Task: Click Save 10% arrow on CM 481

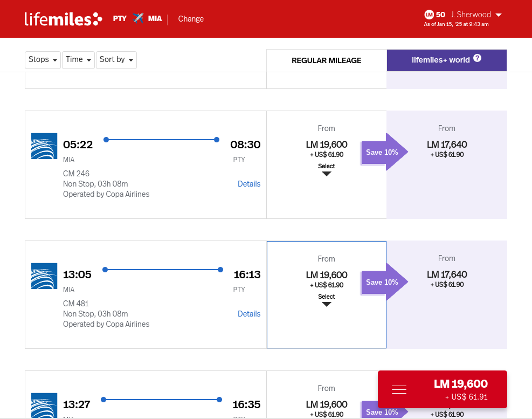Action: coord(384,282)
